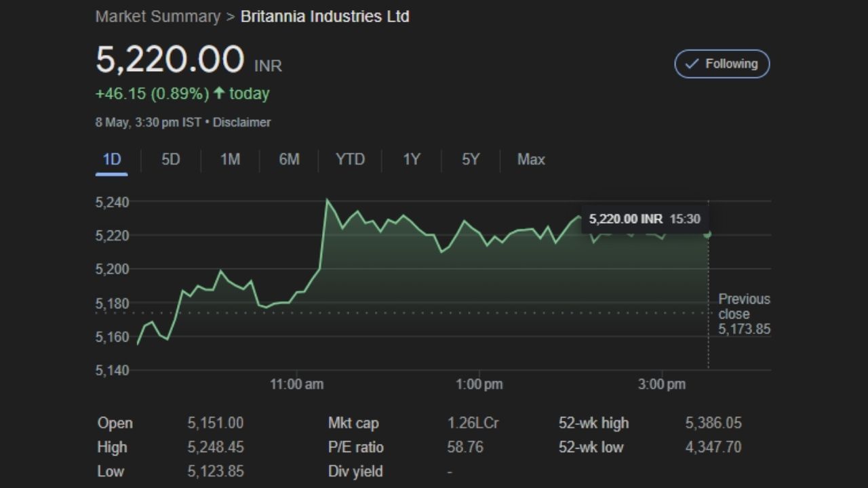Click the High value 5,248.45
The image size is (868, 488).
coord(215,447)
